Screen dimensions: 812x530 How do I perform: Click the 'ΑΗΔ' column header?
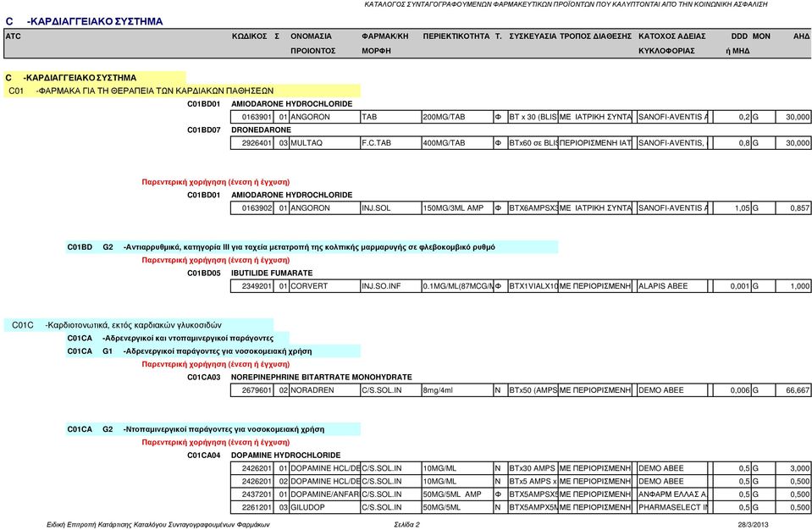(801, 36)
